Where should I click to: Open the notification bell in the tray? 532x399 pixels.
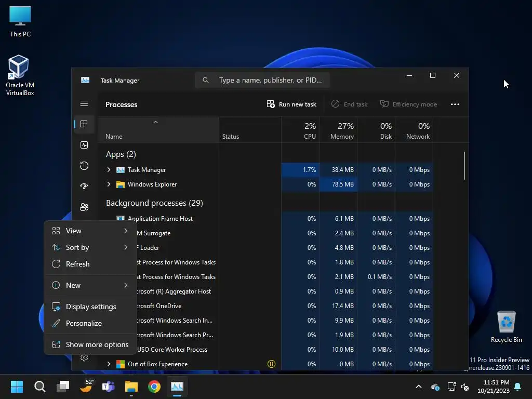point(518,387)
